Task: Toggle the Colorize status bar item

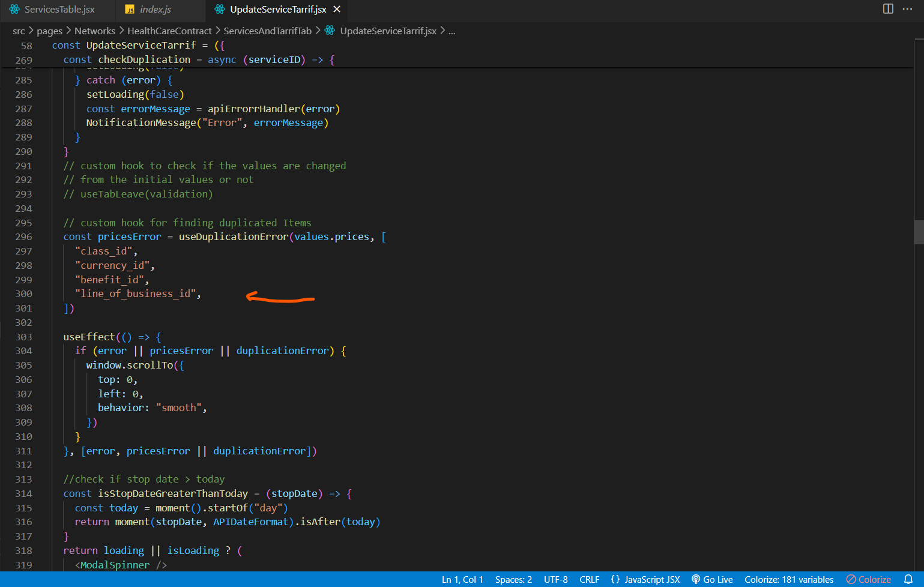Action: [x=869, y=579]
